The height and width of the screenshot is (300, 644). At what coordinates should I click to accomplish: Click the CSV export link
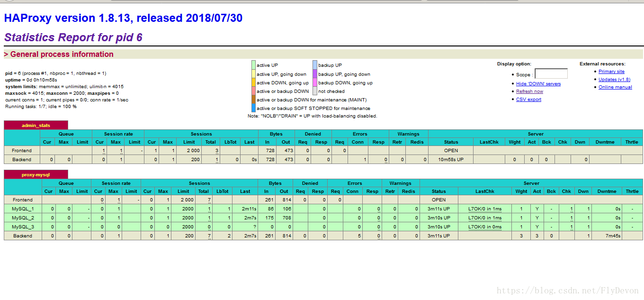point(528,100)
